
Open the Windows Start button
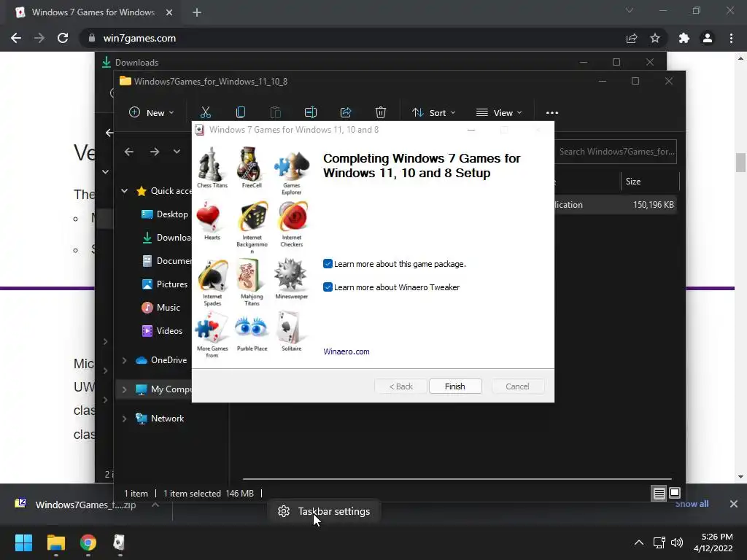[x=23, y=542]
